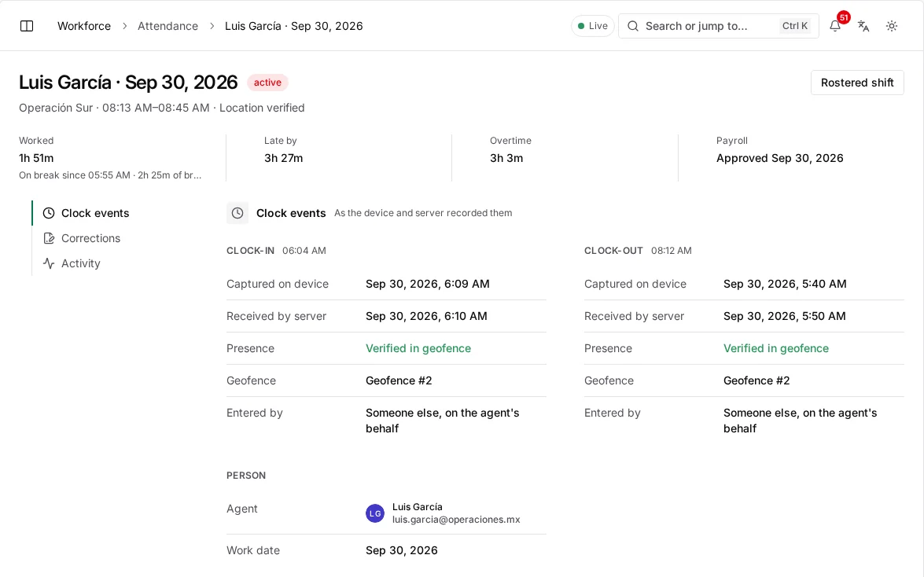
Task: Open the notifications bell
Action: [835, 26]
